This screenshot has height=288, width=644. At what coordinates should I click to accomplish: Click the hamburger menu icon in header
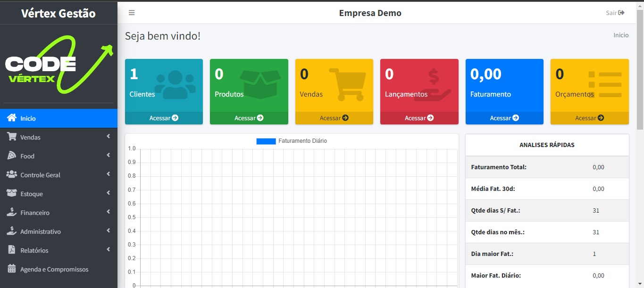point(132,13)
